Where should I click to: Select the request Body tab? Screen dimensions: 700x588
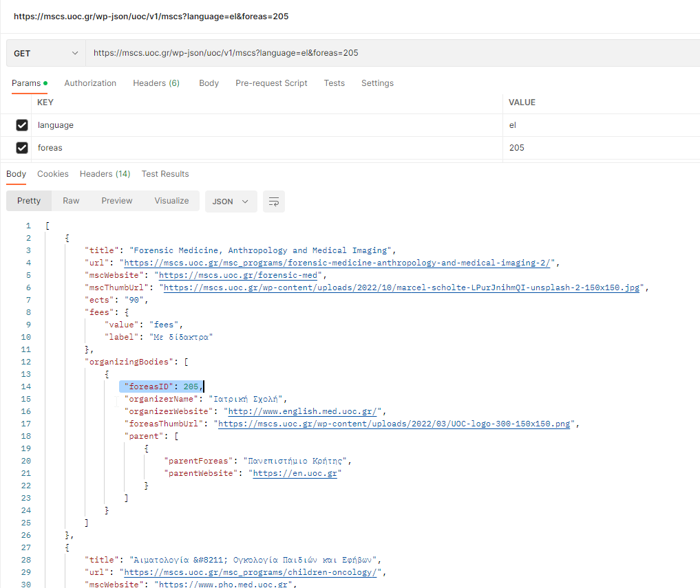point(209,83)
